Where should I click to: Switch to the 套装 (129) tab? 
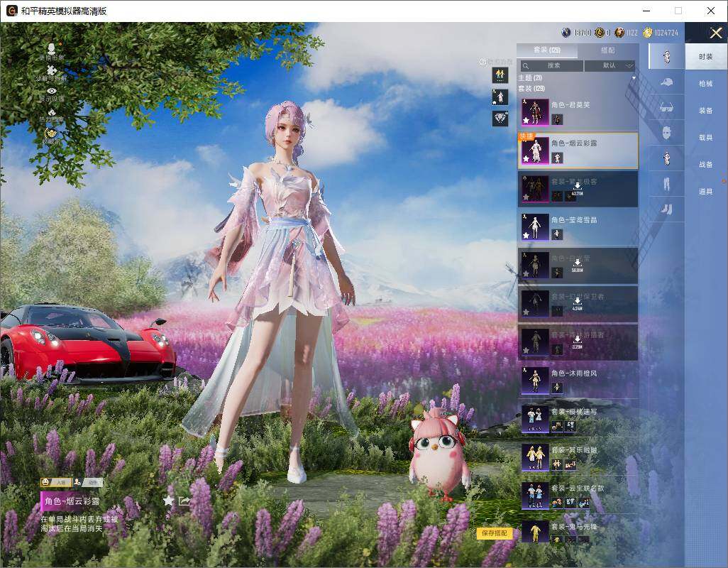547,50
